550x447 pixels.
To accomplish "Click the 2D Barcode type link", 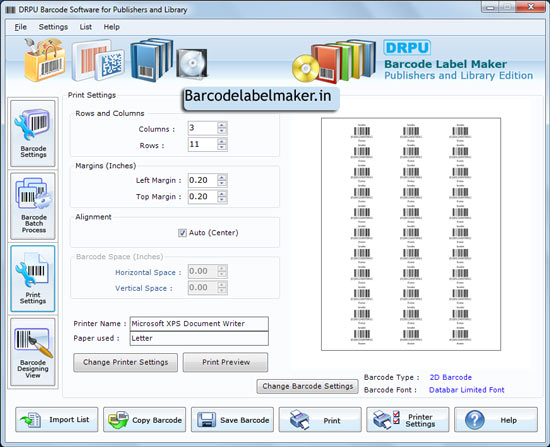I will [x=451, y=377].
